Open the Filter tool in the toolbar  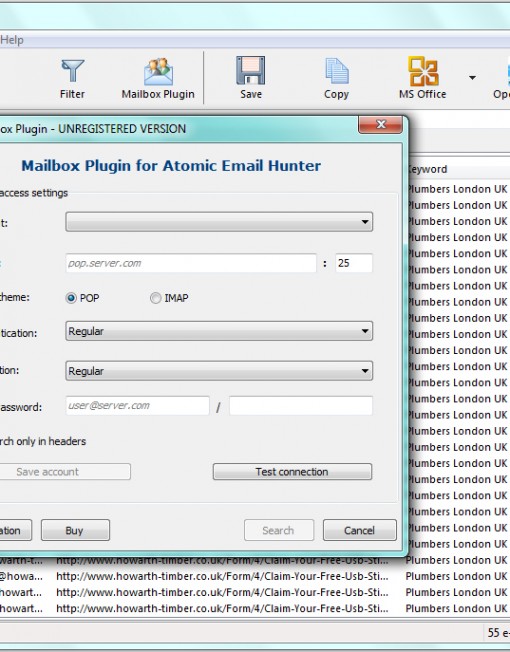[x=72, y=79]
